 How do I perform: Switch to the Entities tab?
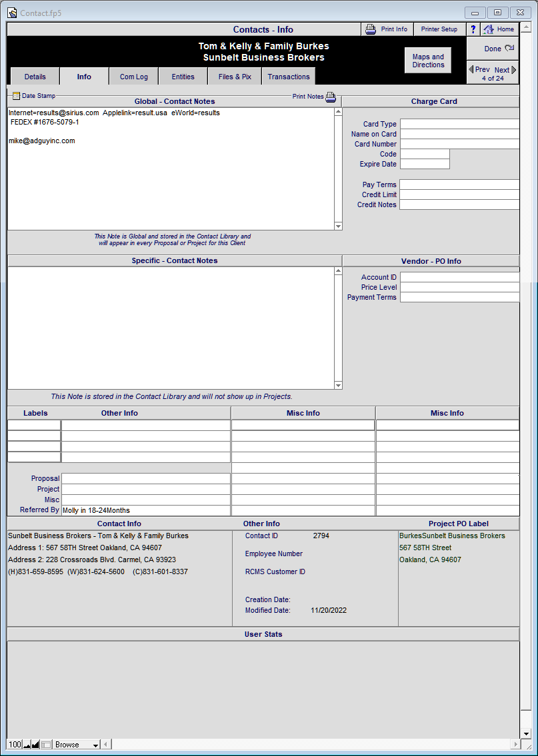pos(183,77)
